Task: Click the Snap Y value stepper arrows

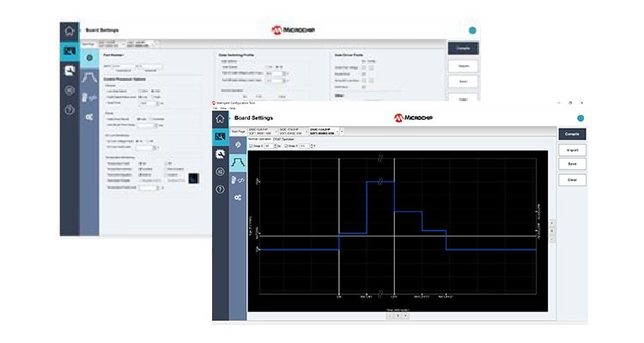Action: click(x=312, y=146)
